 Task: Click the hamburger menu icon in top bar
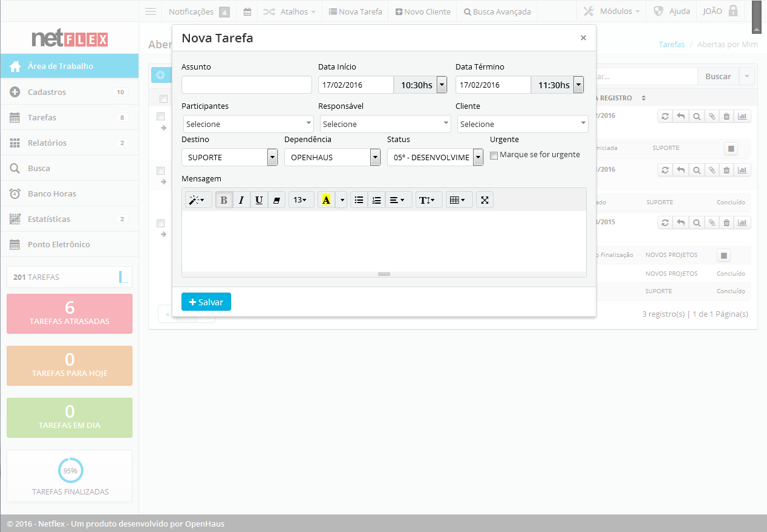click(151, 11)
